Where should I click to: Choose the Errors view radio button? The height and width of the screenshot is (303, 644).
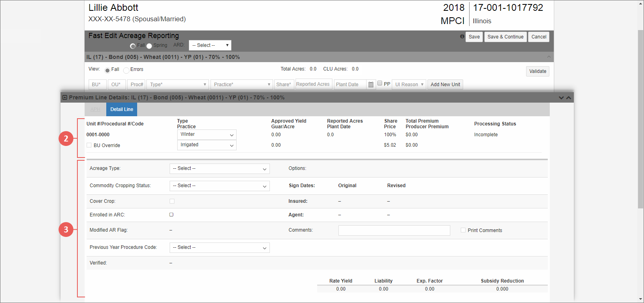click(x=126, y=70)
